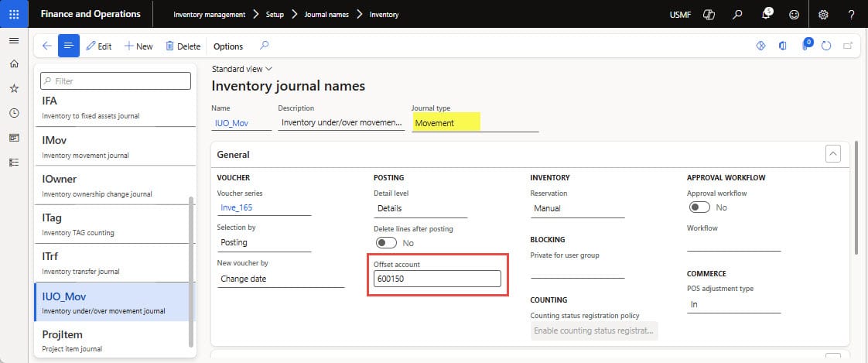Screen dimensions: 868x363
Task: Open Private for user group dropdown
Action: (577, 270)
